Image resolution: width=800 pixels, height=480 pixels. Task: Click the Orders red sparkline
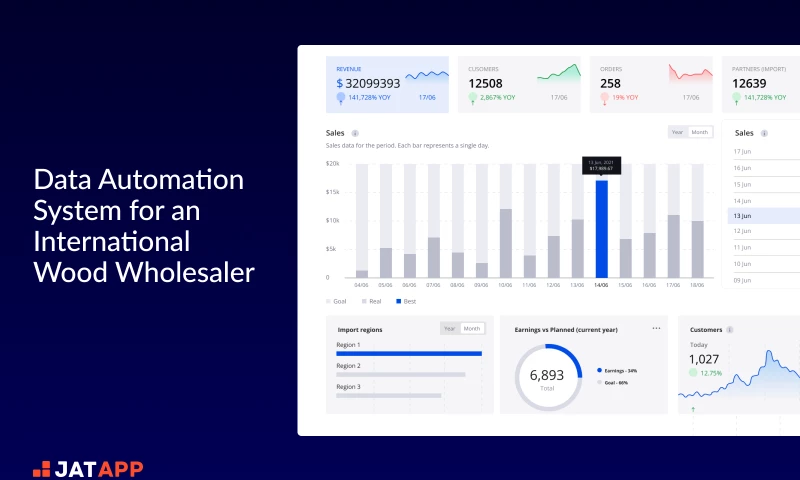pyautogui.click(x=691, y=72)
